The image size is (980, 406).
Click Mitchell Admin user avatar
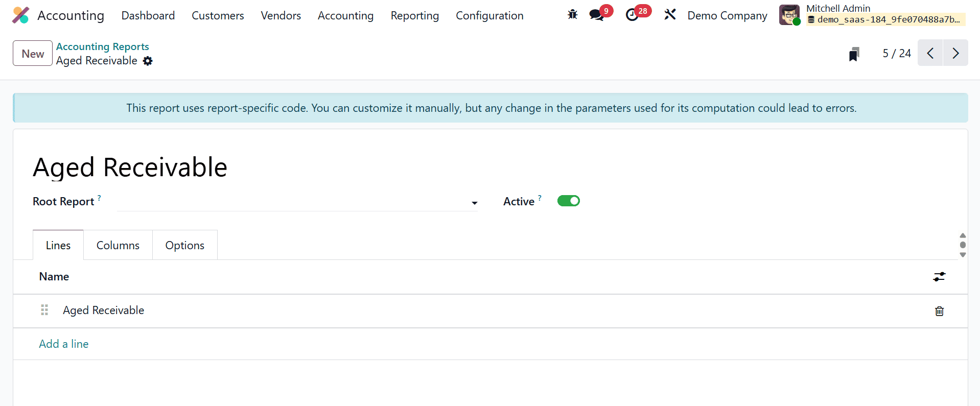point(789,15)
